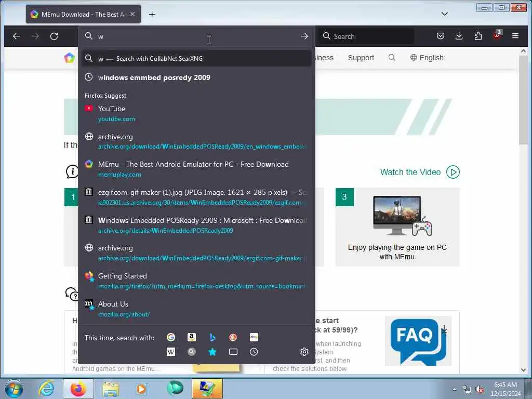
Task: Open the clock showing 6:45 AM
Action: tap(506, 389)
